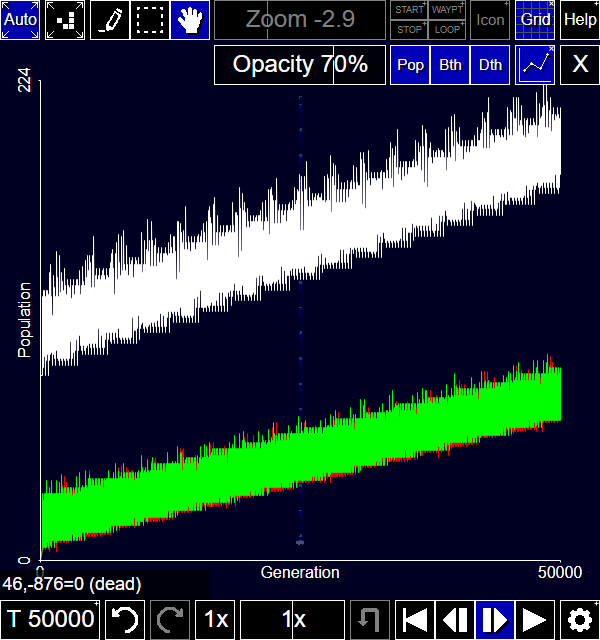Adjust the 1x playback speed slider
The height and width of the screenshot is (640, 600).
coord(293,620)
